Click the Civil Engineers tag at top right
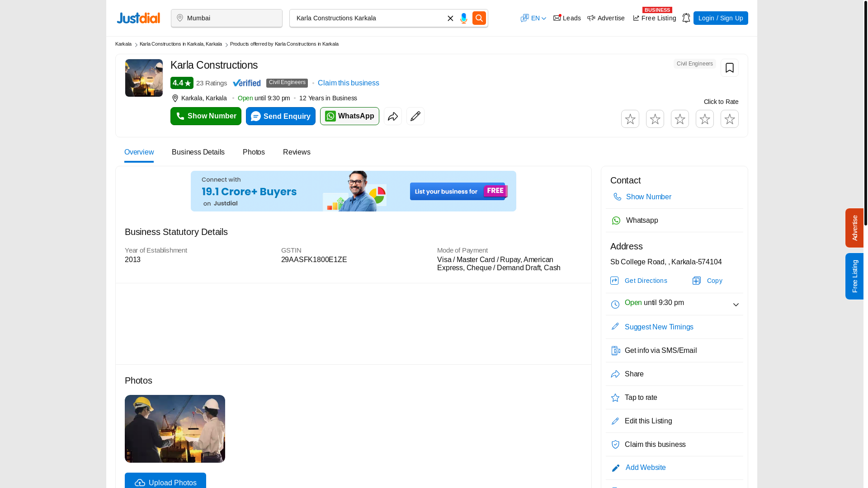Screen dimensions: 868x488 [695, 64]
